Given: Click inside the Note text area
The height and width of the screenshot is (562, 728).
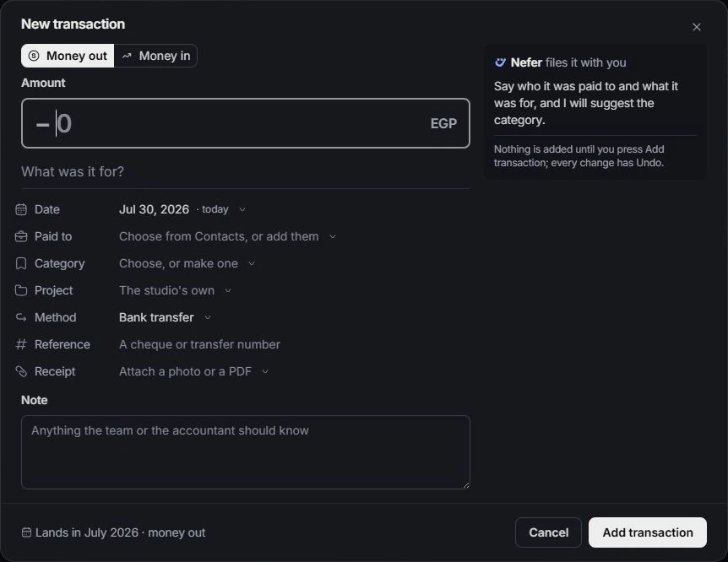Looking at the screenshot, I should click(x=245, y=452).
